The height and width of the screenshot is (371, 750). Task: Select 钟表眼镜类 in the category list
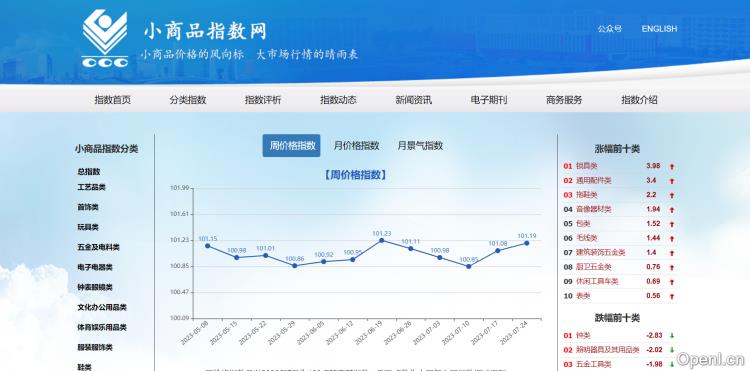pos(95,287)
